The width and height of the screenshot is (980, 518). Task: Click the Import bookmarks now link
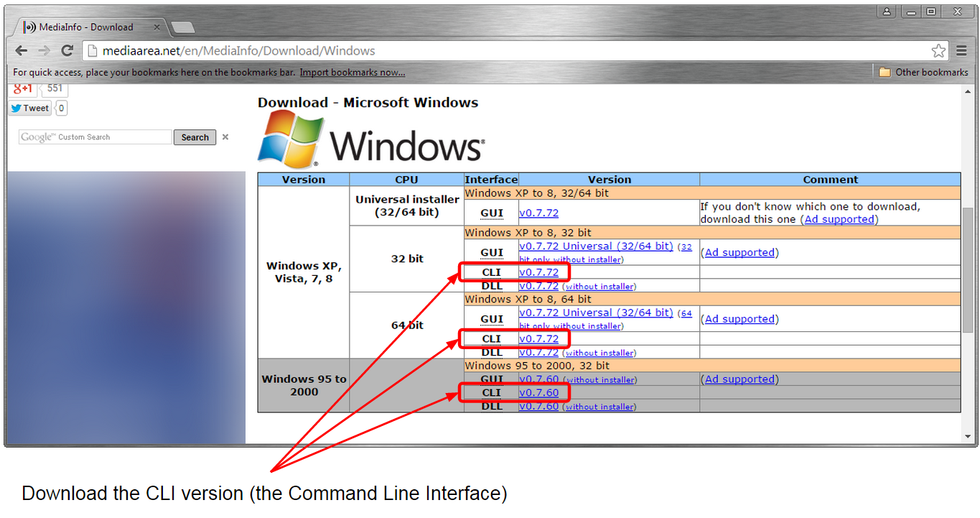pyautogui.click(x=353, y=72)
